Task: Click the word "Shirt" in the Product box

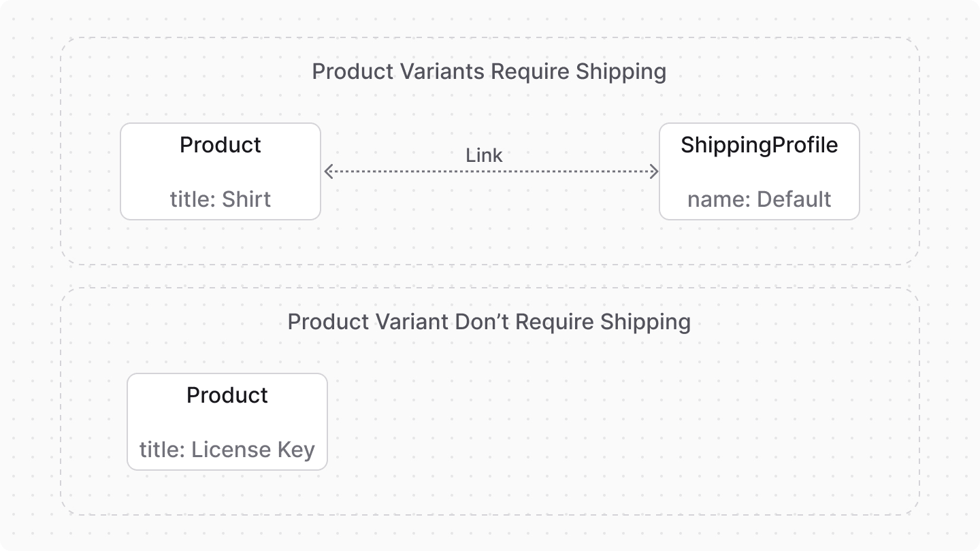Action: 246,199
